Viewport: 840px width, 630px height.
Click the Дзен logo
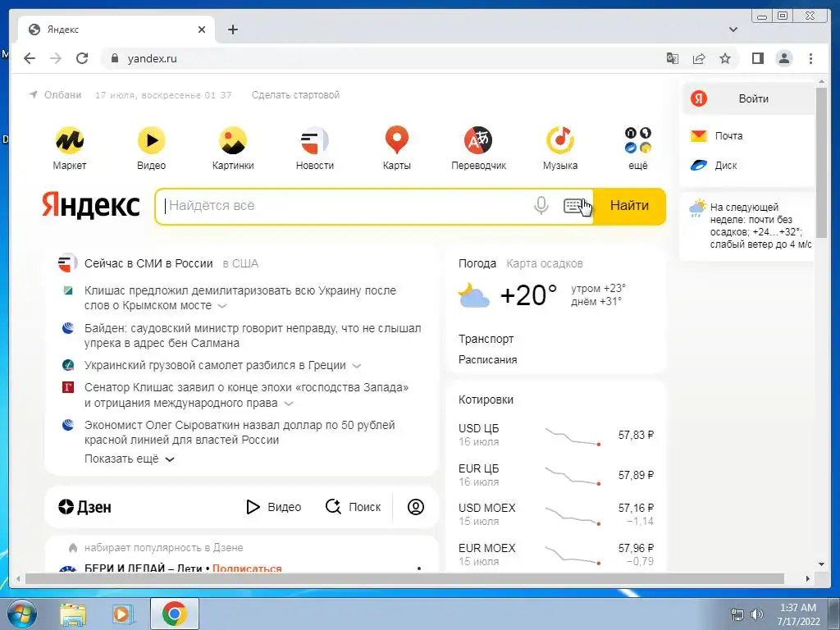pyautogui.click(x=84, y=507)
